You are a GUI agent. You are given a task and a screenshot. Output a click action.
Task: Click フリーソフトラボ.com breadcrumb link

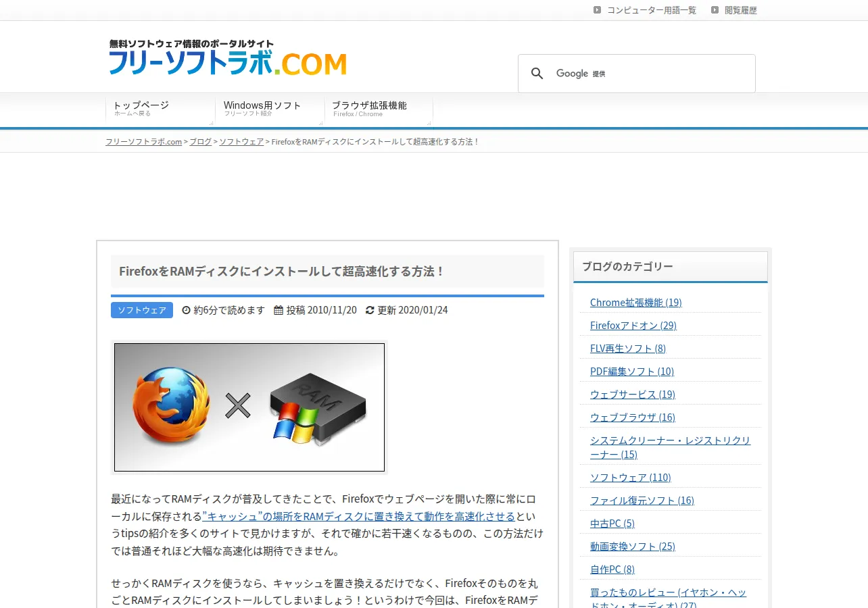(x=144, y=142)
